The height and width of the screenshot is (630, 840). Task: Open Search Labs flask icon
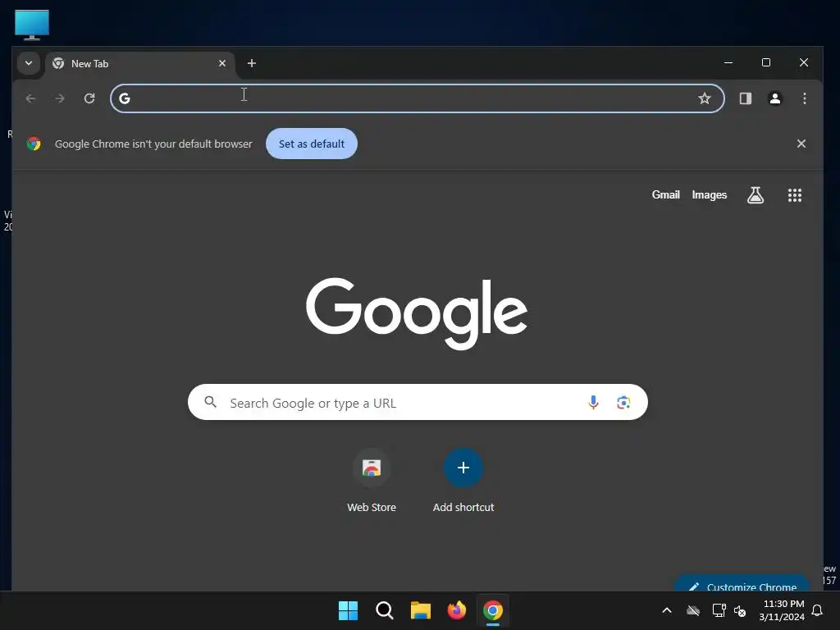pyautogui.click(x=756, y=195)
